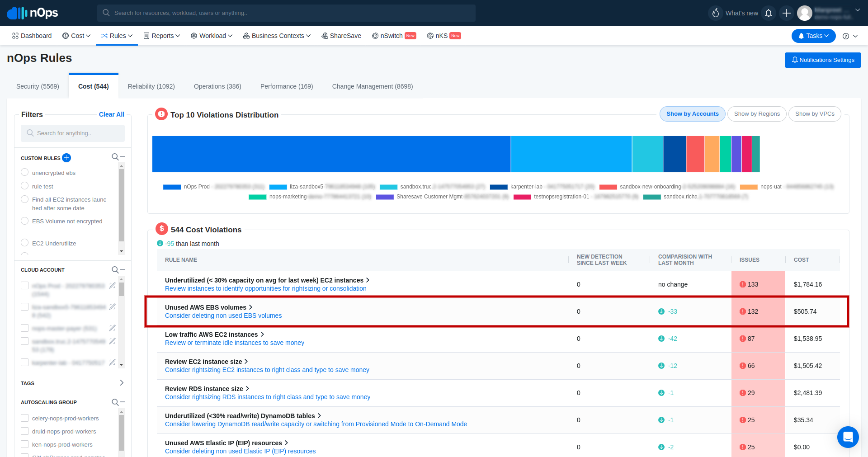The width and height of the screenshot is (868, 457).
Task: Select the rule test radio
Action: 25,186
